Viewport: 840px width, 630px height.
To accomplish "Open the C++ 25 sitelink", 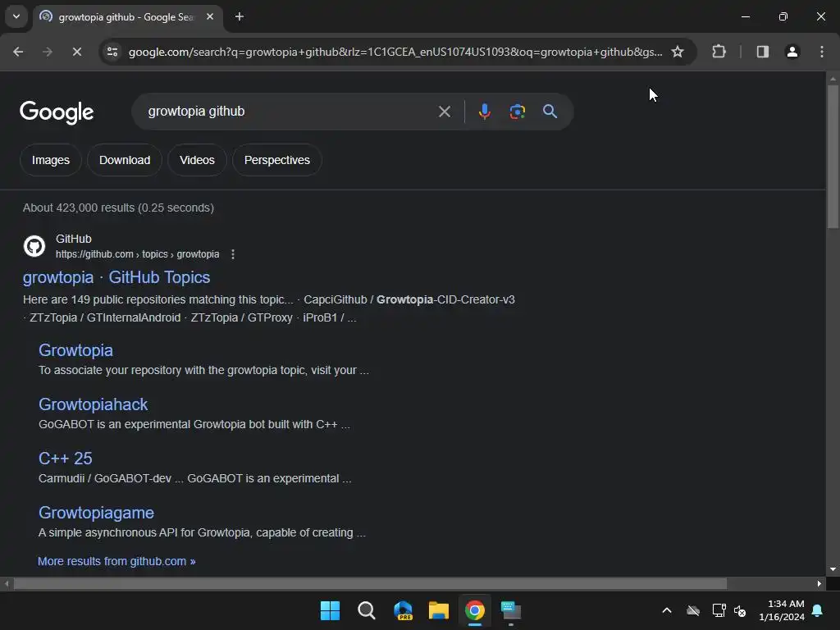I will click(66, 459).
